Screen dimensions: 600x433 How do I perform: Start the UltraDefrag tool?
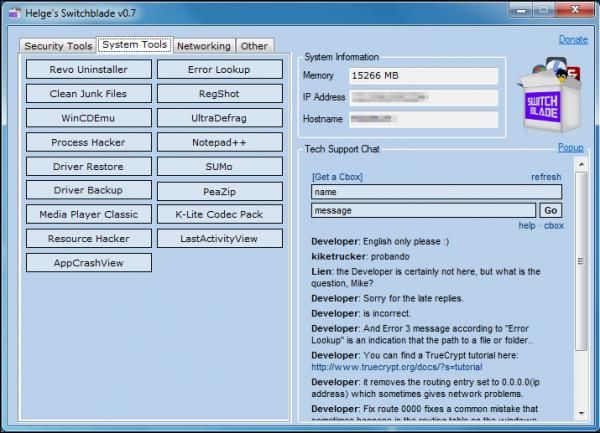[219, 118]
